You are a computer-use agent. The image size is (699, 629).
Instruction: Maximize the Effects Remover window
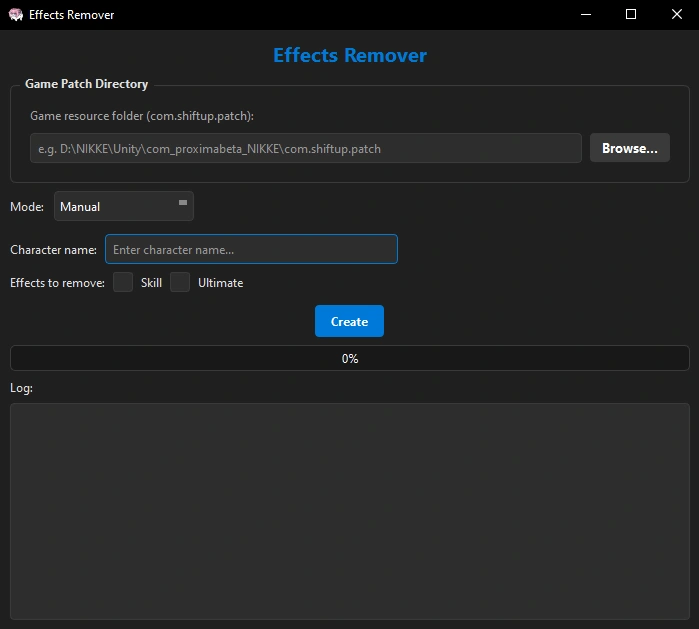(x=631, y=15)
